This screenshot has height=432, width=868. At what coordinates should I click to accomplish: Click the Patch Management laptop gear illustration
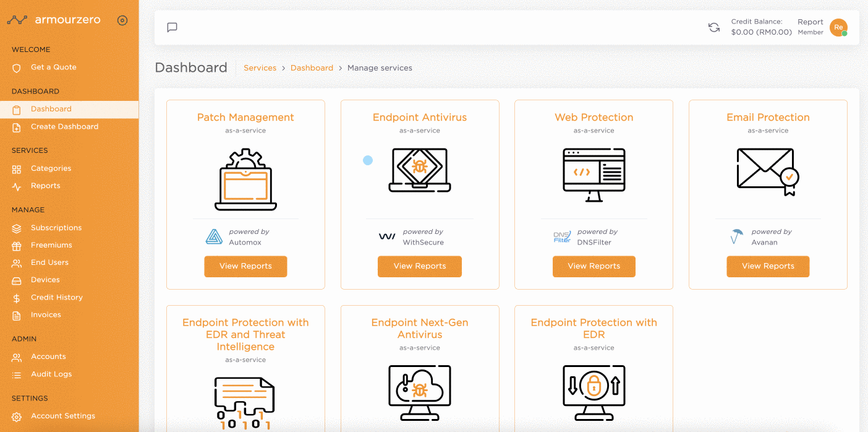(x=245, y=179)
